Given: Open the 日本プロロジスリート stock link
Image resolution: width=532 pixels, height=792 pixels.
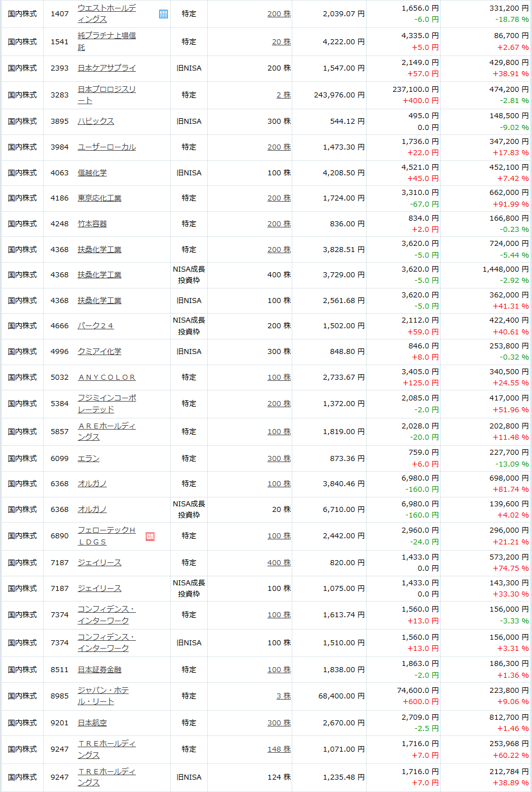Looking at the screenshot, I should (x=106, y=95).
